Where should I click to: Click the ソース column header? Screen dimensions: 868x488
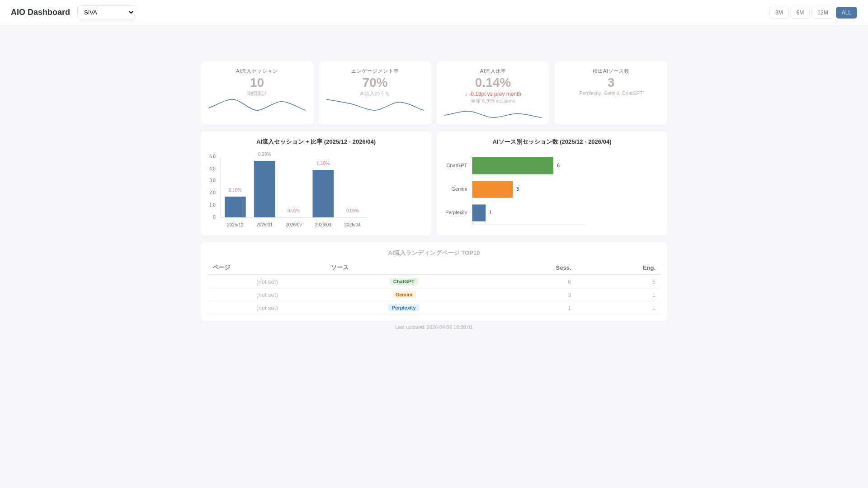click(340, 267)
